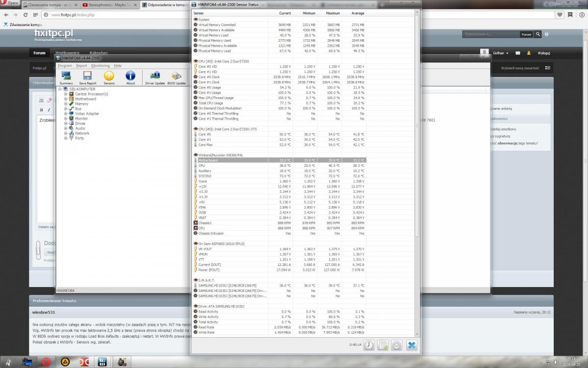The height and width of the screenshot is (368, 588).
Task: Click the search magnifier on the forum header
Action: [538, 34]
